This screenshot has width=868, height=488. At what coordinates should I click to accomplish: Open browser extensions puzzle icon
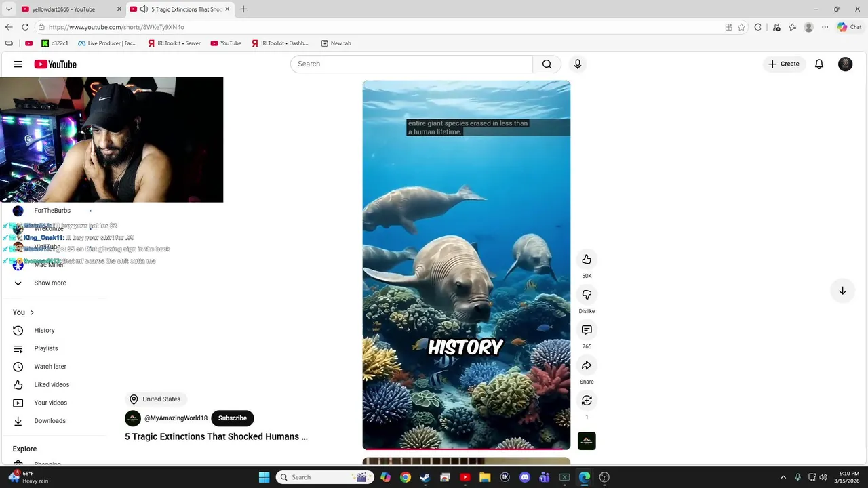coord(758,27)
